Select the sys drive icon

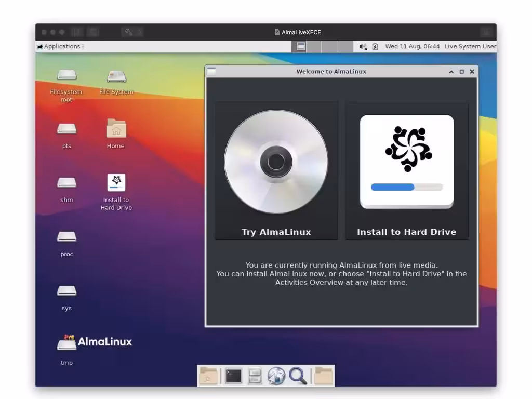click(66, 291)
